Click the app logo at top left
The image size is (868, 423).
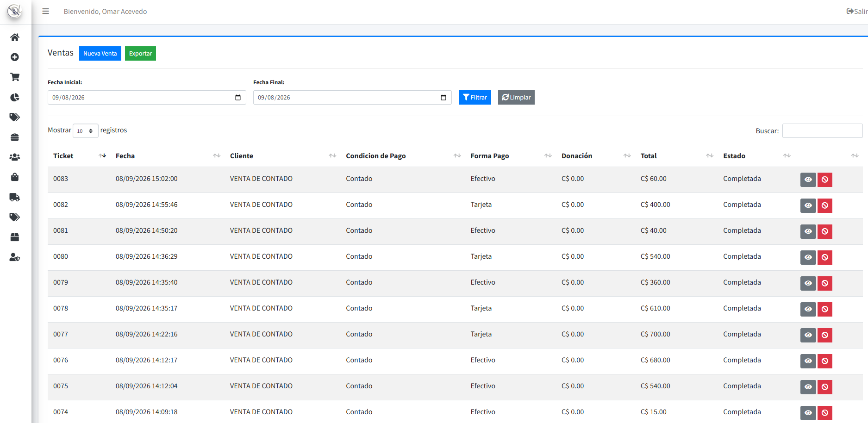pyautogui.click(x=15, y=11)
